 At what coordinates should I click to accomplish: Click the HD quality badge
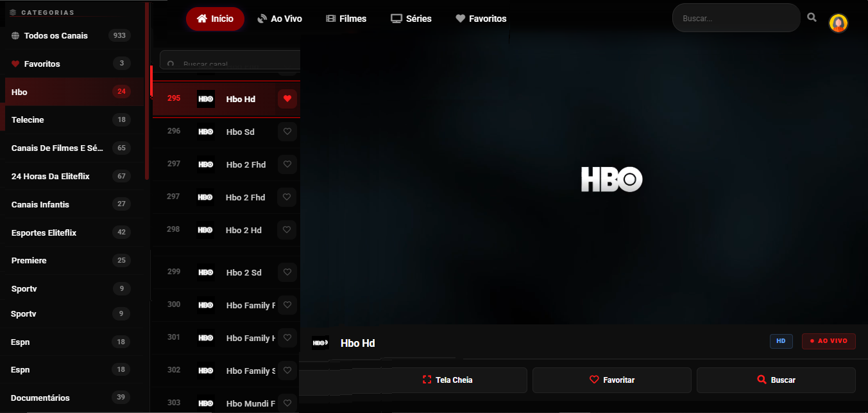click(x=781, y=341)
